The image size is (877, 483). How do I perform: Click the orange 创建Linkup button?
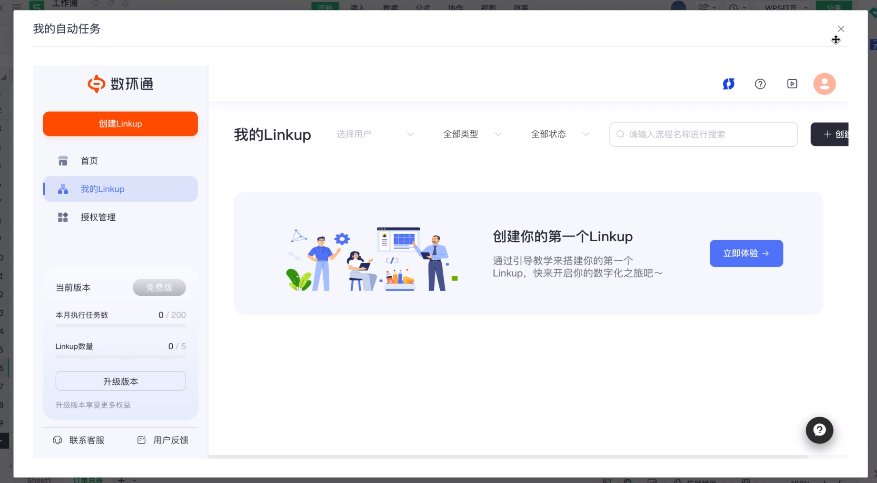click(120, 124)
